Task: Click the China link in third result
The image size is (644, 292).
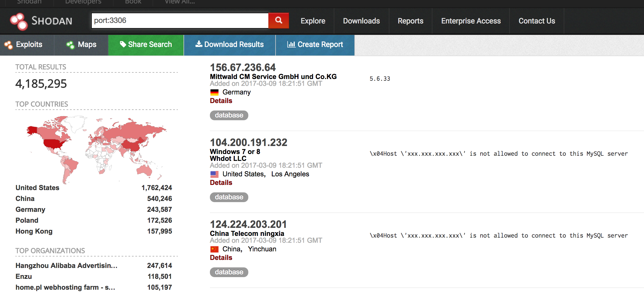Action: (231, 249)
